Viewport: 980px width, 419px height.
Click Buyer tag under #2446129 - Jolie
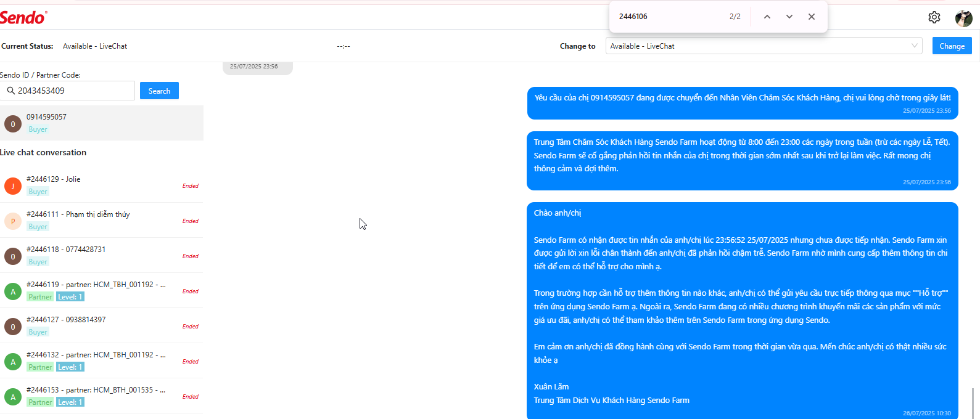38,192
